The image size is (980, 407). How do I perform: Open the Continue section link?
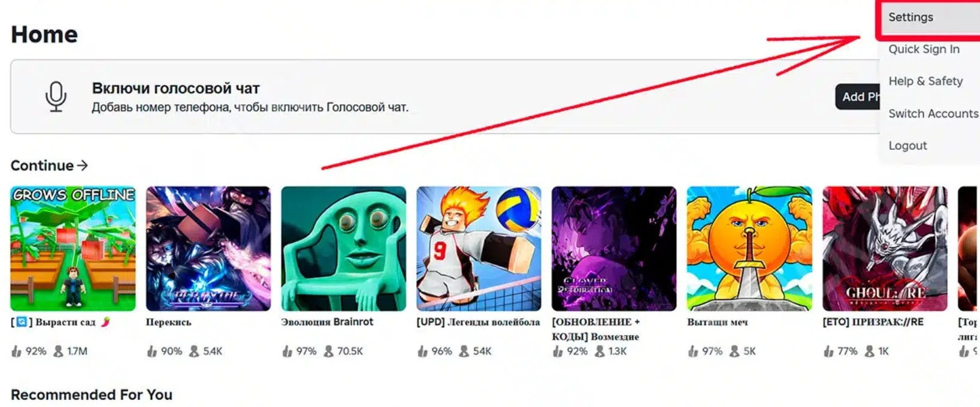click(49, 165)
